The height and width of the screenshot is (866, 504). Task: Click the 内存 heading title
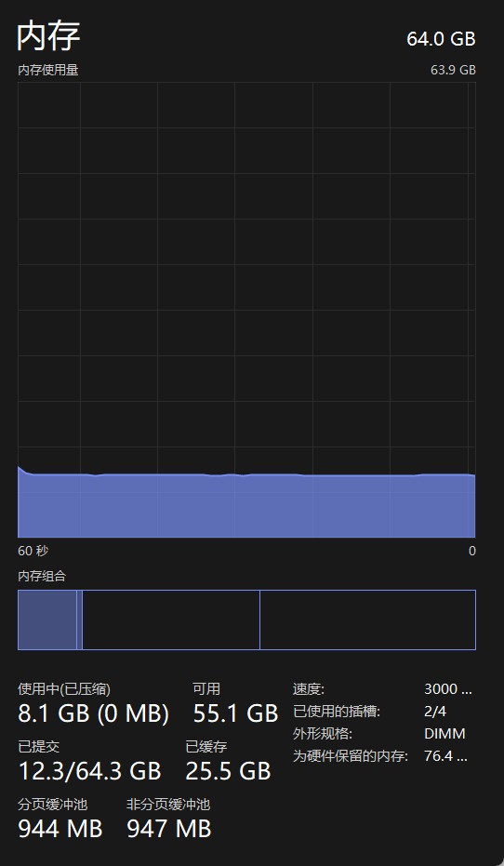click(x=49, y=34)
